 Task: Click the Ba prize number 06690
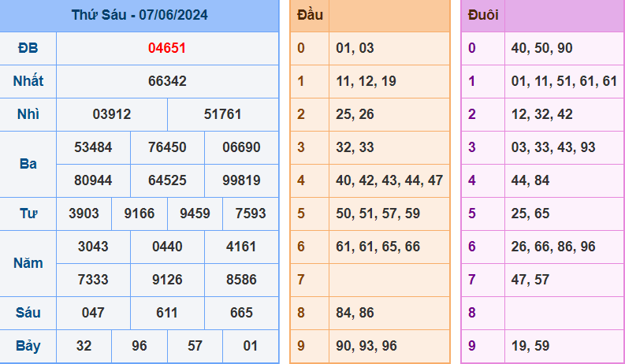(x=241, y=147)
